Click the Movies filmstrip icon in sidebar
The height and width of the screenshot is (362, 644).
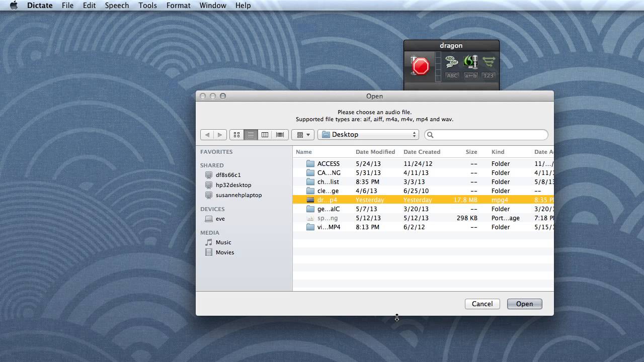(209, 252)
